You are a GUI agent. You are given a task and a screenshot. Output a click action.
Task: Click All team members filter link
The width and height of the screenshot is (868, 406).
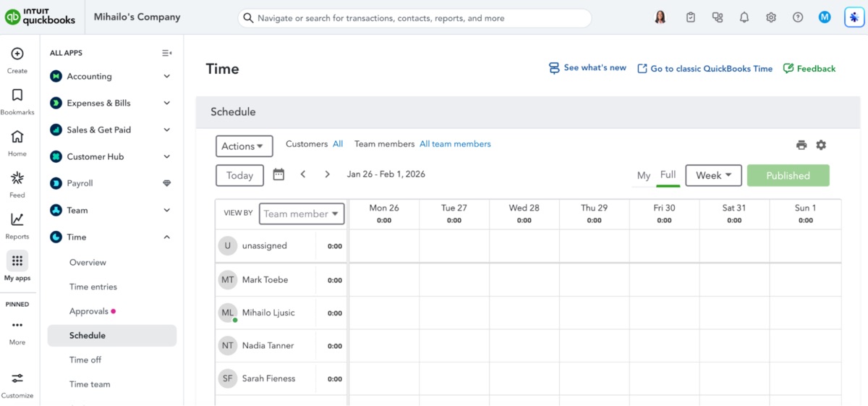[x=455, y=144]
